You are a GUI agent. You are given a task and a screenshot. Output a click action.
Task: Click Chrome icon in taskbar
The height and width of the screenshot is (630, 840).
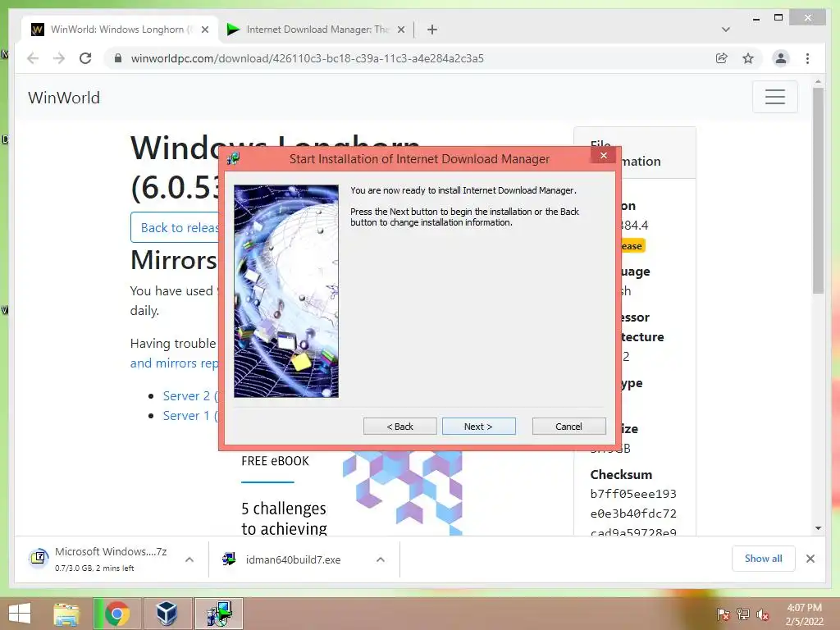(x=116, y=614)
